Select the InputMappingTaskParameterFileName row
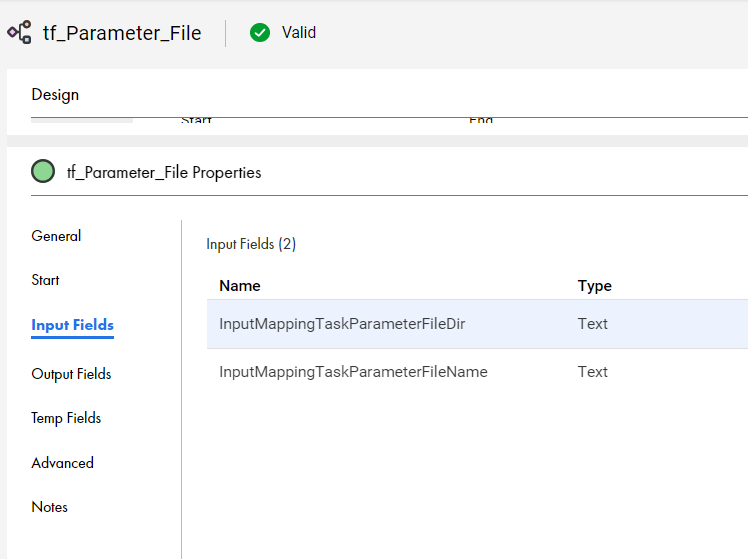This screenshot has height=559, width=748. pyautogui.click(x=477, y=372)
